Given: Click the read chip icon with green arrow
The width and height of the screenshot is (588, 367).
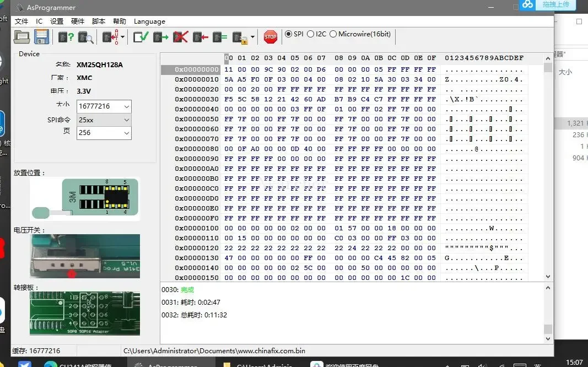Looking at the screenshot, I should click(160, 37).
